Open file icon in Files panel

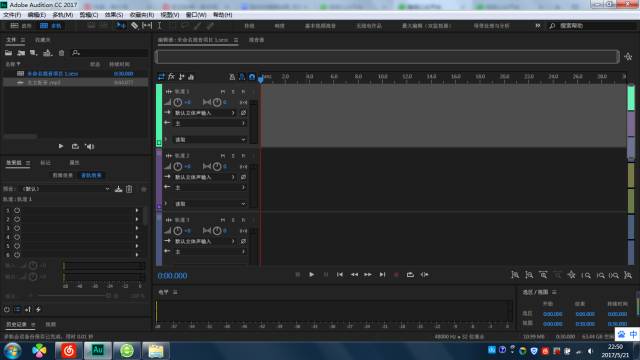click(8, 53)
